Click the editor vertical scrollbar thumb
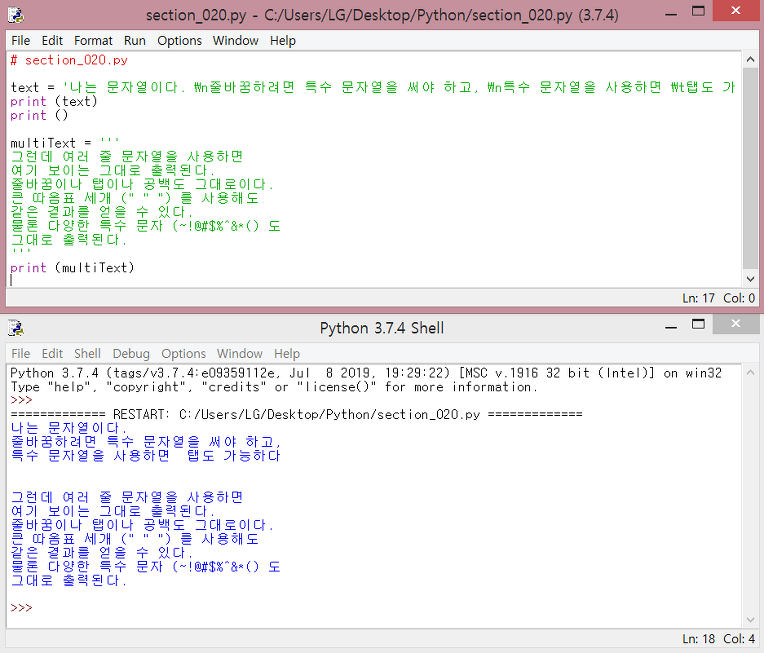The width and height of the screenshot is (764, 653). pos(750,168)
